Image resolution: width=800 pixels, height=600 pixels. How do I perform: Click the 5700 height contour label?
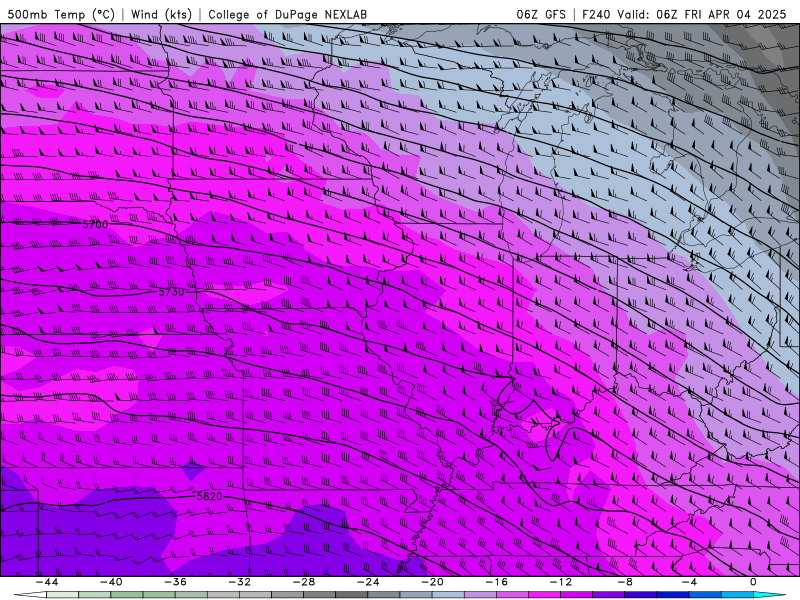pos(95,224)
